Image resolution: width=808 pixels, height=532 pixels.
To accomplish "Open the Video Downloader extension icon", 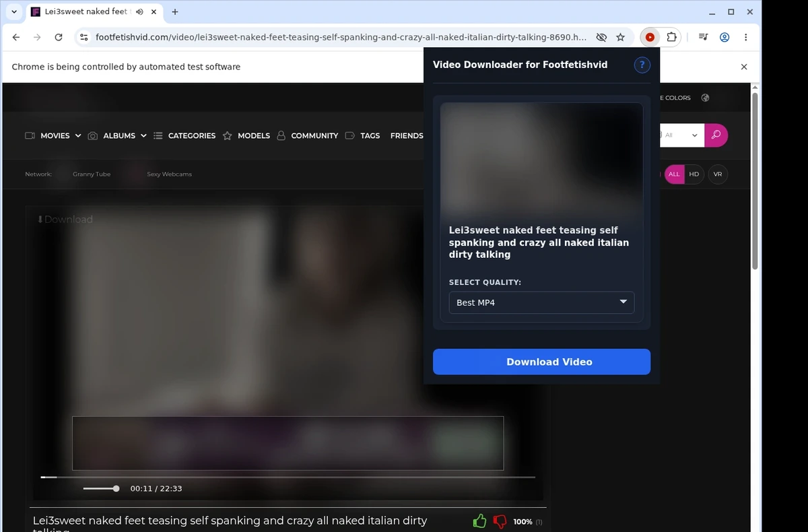I will tap(650, 38).
